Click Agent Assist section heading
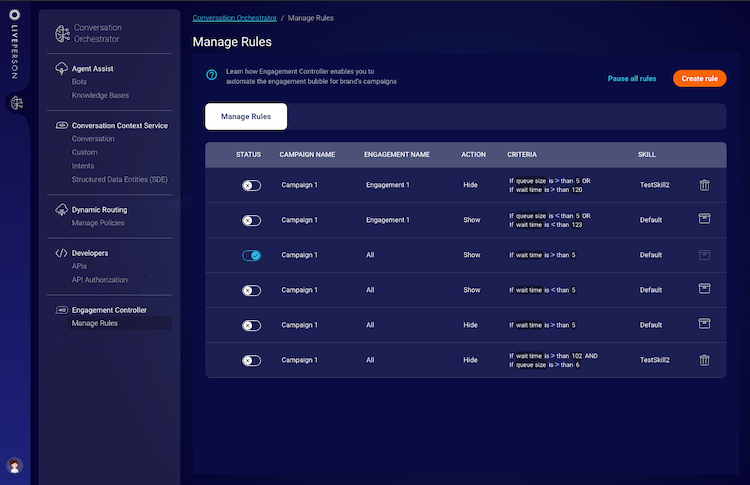This screenshot has width=750, height=485. (92, 69)
